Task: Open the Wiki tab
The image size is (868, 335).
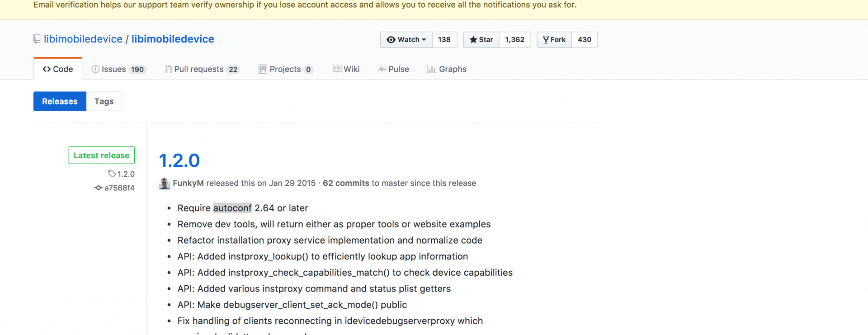Action: 346,69
